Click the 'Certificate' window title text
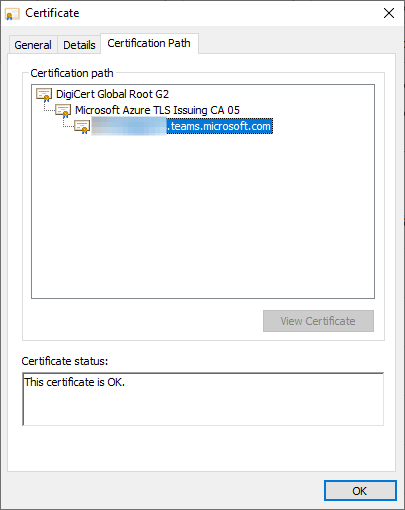 pyautogui.click(x=52, y=13)
